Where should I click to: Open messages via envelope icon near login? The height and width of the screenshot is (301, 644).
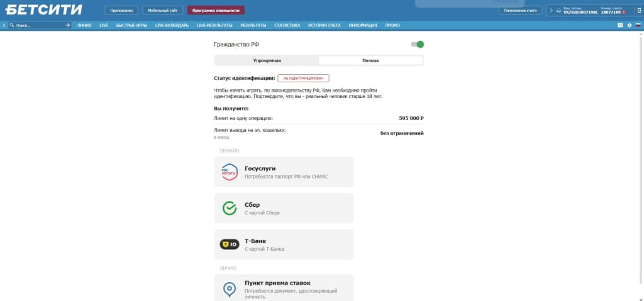coord(558,11)
